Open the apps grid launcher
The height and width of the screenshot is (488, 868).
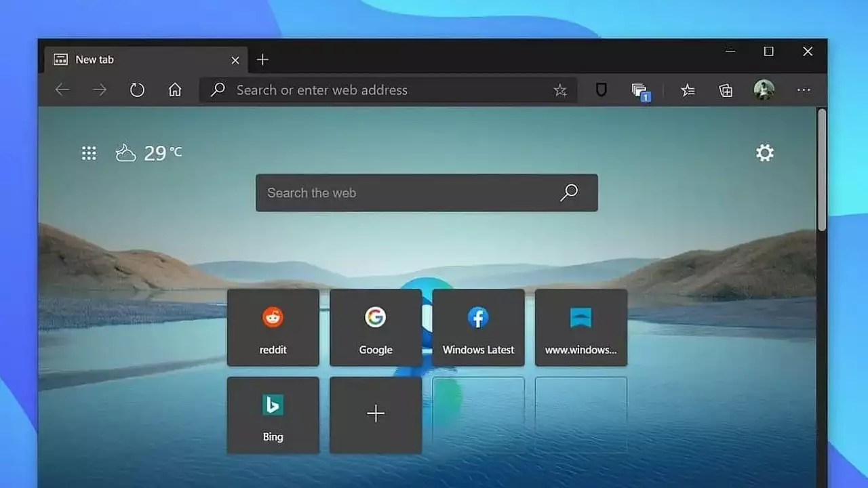[89, 153]
